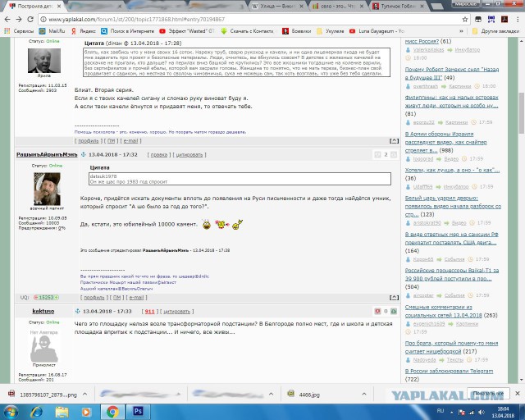Viewport: 525px width, 420px height.
Task: Downvote the kaktuso post
Action: coord(377,311)
